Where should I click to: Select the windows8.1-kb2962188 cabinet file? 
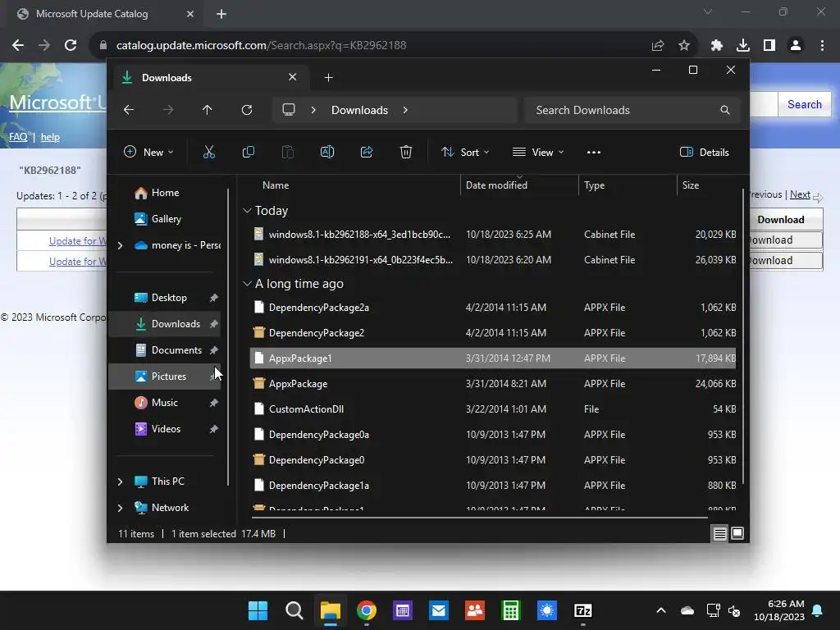point(493,234)
